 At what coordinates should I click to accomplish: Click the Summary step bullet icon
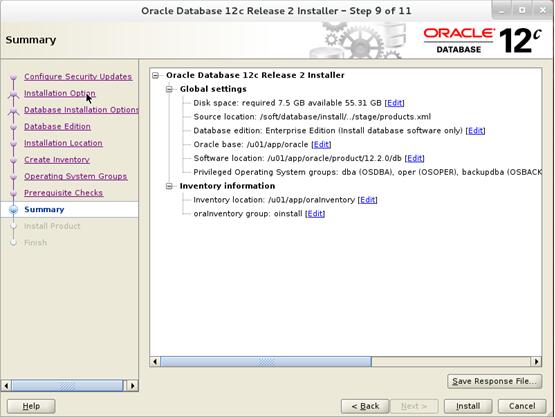tap(13, 210)
